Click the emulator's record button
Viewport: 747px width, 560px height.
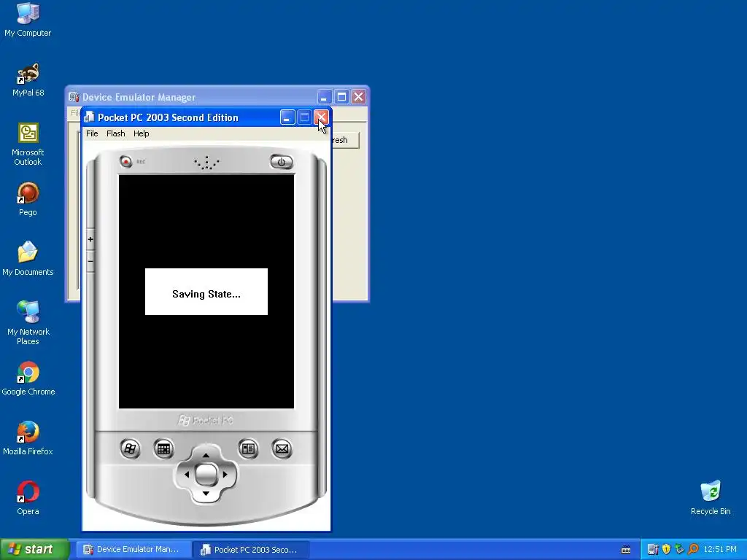tap(125, 162)
